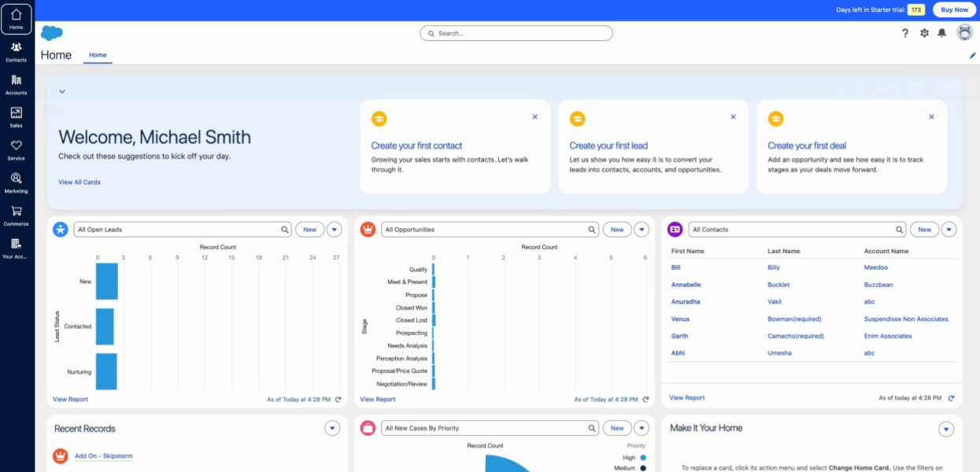Open Service in the sidebar
The width and height of the screenshot is (980, 472).
pyautogui.click(x=17, y=150)
